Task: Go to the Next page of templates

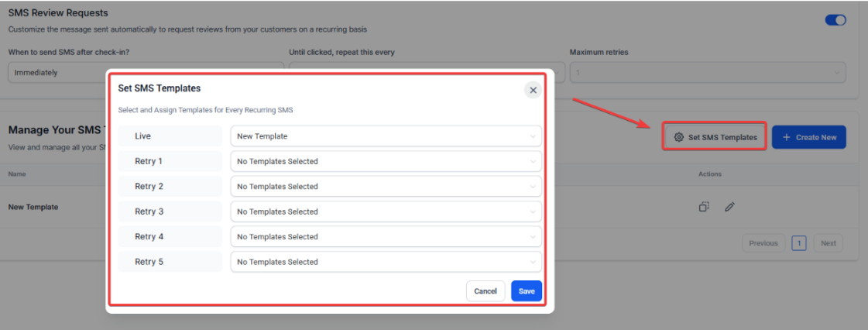Action: (828, 243)
